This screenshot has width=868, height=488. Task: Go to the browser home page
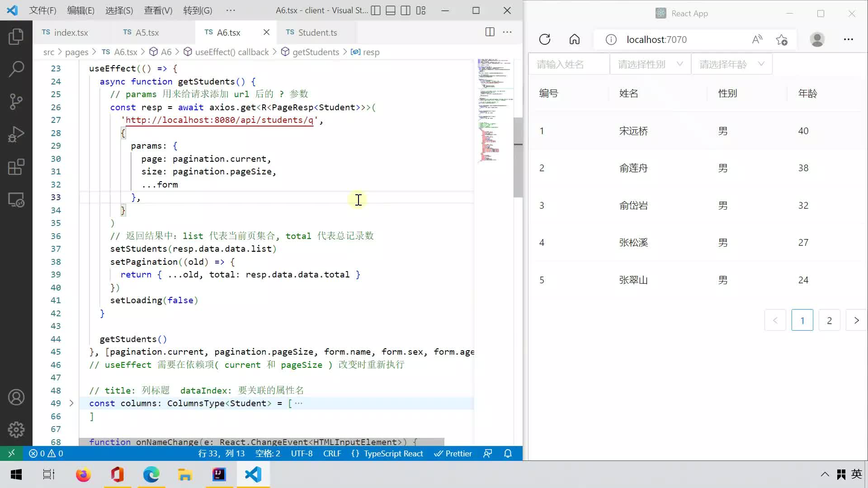574,39
